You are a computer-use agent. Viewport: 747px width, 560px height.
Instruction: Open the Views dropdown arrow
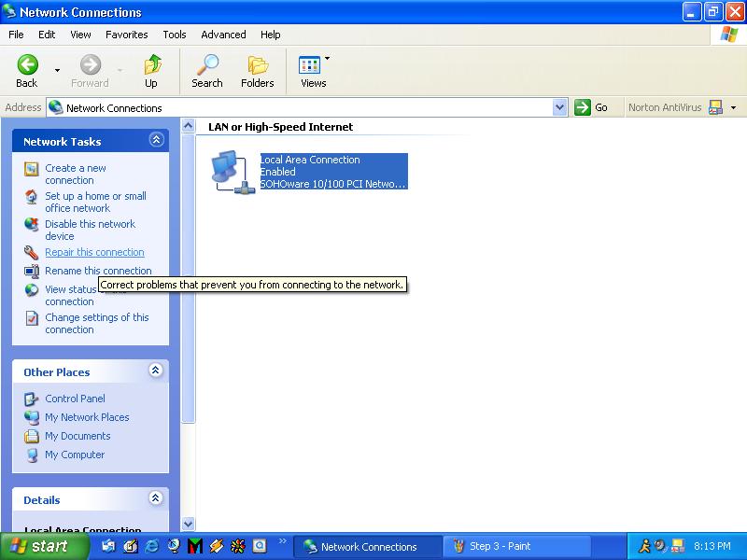328,58
